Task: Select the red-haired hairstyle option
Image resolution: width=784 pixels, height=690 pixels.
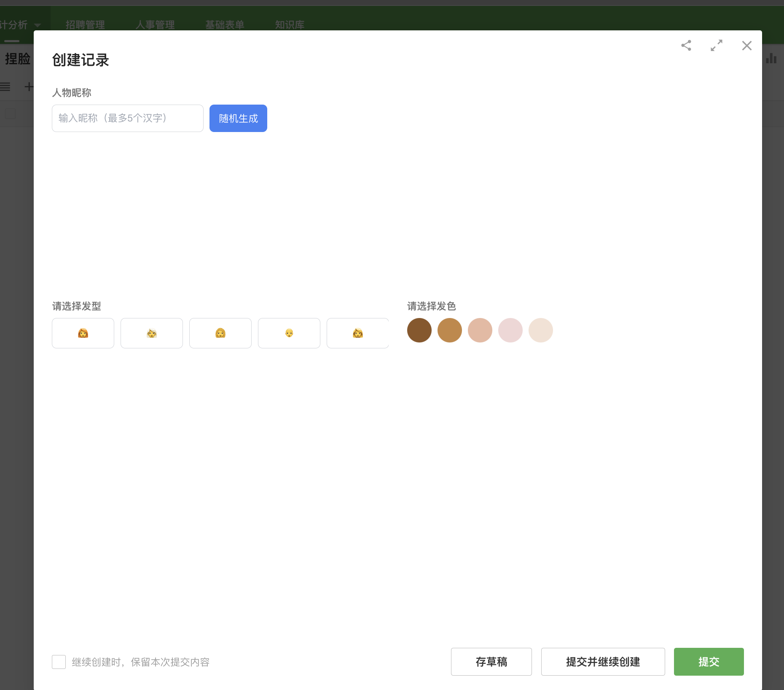Action: tap(83, 333)
